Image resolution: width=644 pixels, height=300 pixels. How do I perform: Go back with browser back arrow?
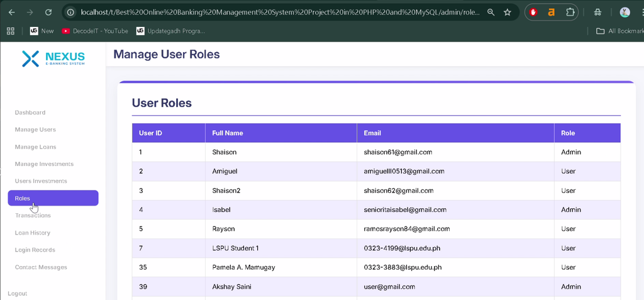(11, 13)
